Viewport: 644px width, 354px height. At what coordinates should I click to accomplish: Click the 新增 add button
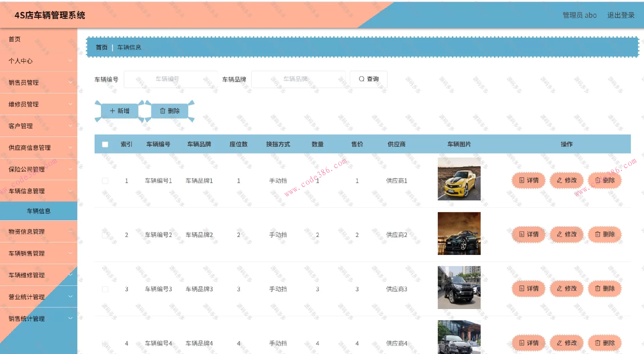coord(120,111)
